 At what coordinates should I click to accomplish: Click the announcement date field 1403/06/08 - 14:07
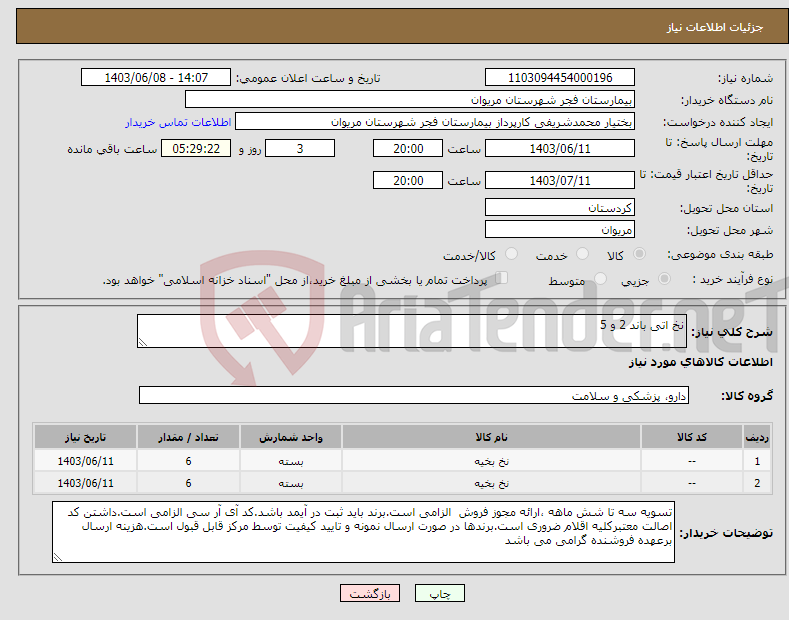pyautogui.click(x=156, y=78)
